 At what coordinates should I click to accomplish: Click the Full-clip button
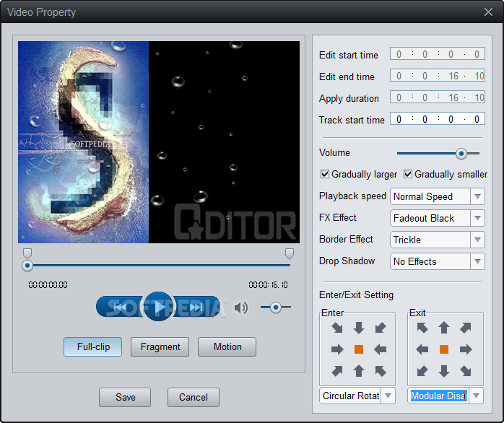pos(93,346)
